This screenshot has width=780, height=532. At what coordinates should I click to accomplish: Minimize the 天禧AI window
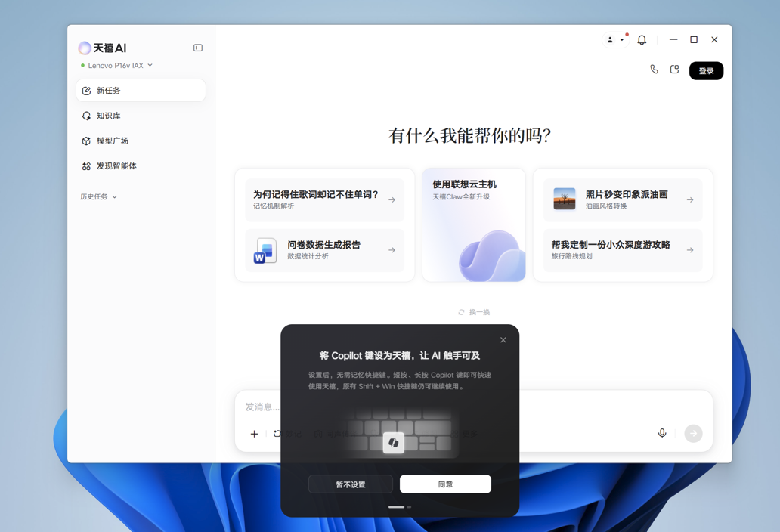673,40
